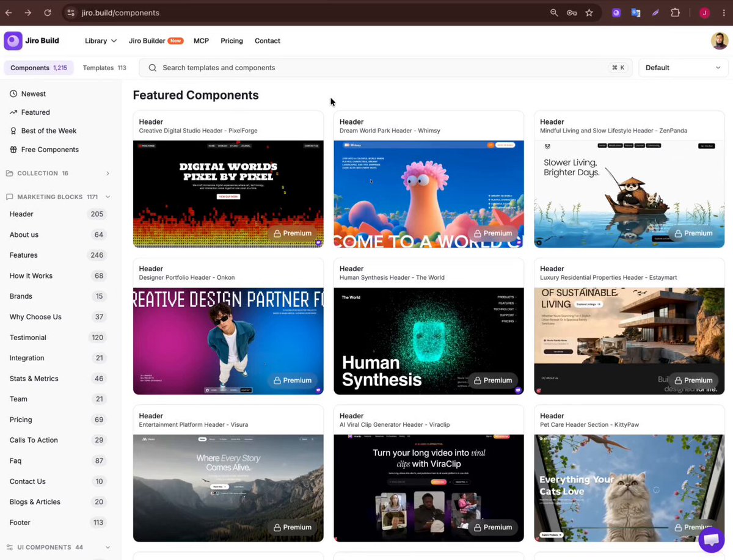Click the purple pen extension icon
Image resolution: width=733 pixels, height=560 pixels.
(x=655, y=12)
